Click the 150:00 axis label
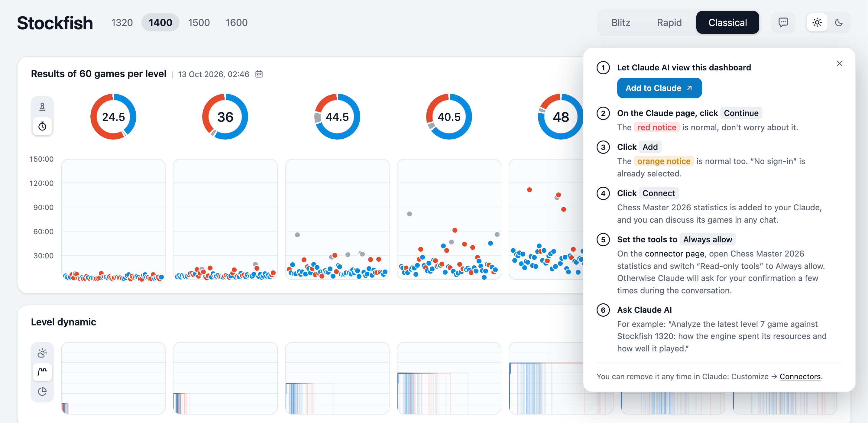Viewport: 868px width, 423px height. tap(41, 159)
